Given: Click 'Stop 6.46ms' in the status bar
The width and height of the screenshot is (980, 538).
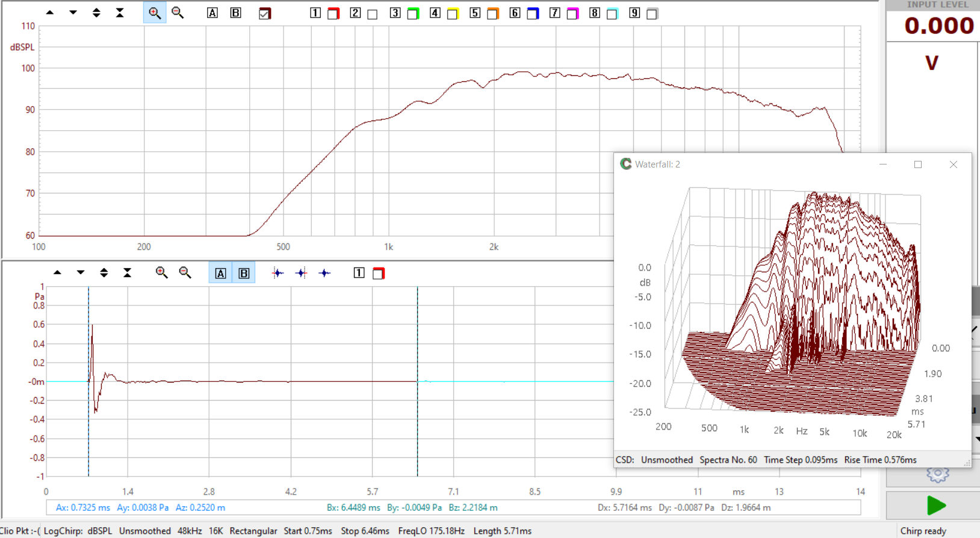Looking at the screenshot, I should point(365,531).
